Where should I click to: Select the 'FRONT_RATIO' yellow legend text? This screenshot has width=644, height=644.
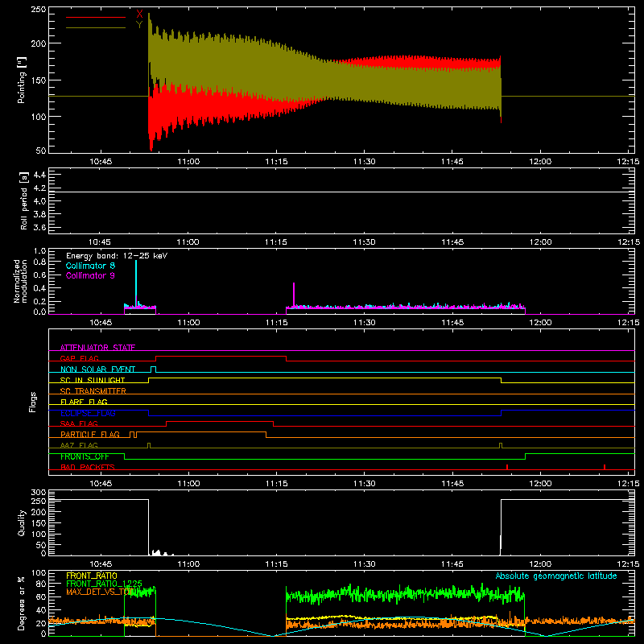(x=92, y=576)
